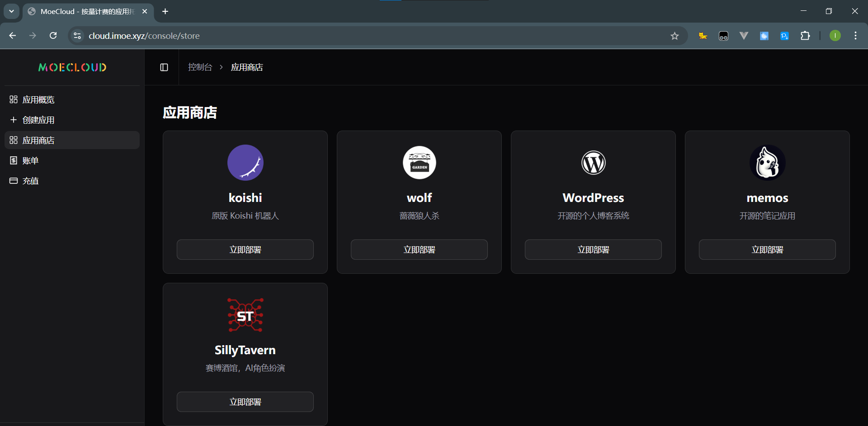Deploy WordPress with 立即部署 button
Image resolution: width=868 pixels, height=426 pixels.
pyautogui.click(x=593, y=249)
